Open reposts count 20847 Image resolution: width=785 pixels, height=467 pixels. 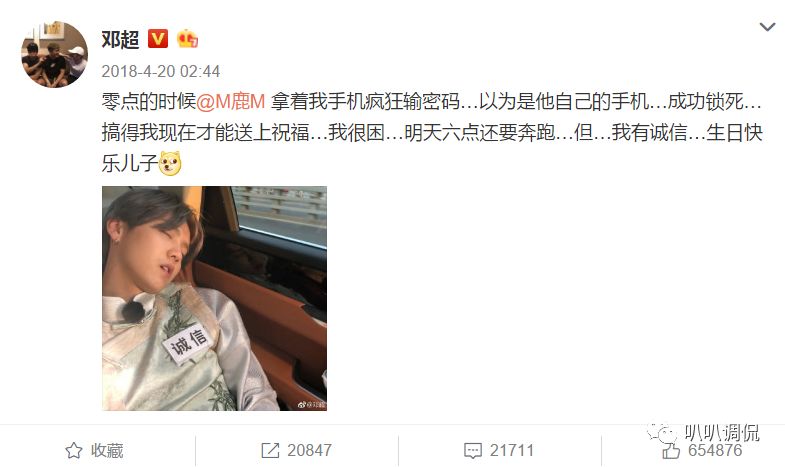[x=309, y=450]
